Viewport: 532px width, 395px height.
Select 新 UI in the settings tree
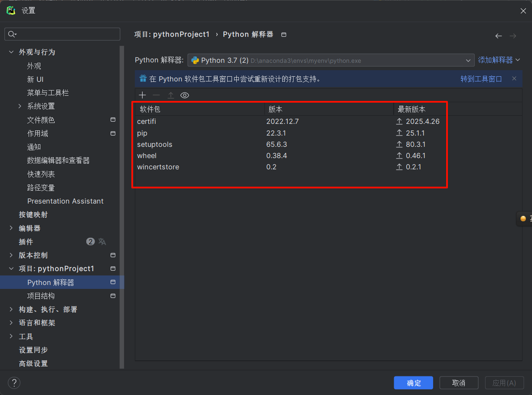35,79
